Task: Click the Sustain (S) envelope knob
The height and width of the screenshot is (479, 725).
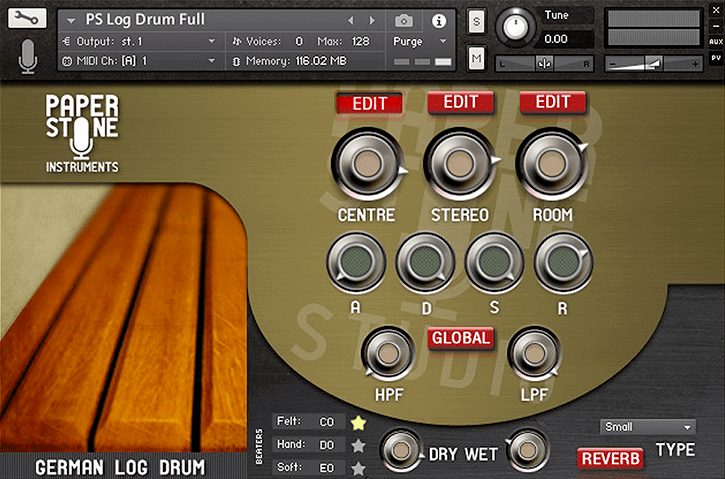Action: [494, 263]
